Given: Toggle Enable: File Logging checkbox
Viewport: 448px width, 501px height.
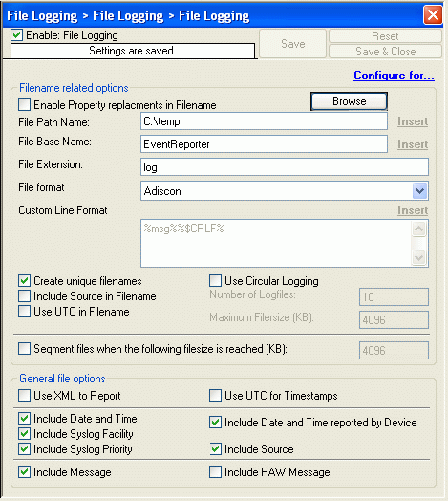Looking at the screenshot, I should pos(16,34).
